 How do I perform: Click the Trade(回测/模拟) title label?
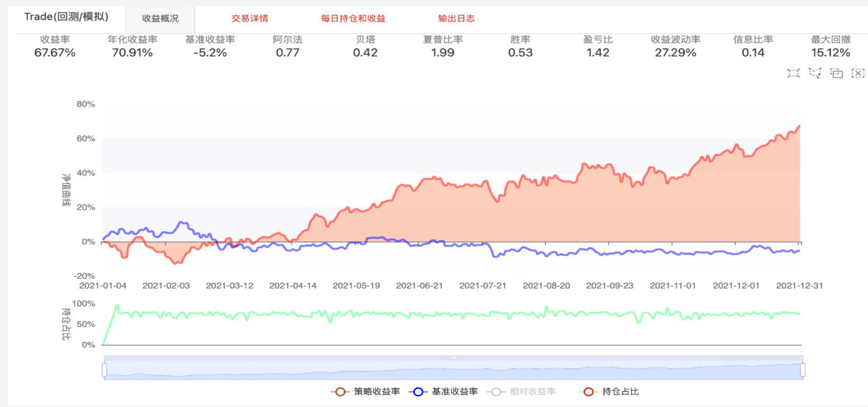(66, 17)
